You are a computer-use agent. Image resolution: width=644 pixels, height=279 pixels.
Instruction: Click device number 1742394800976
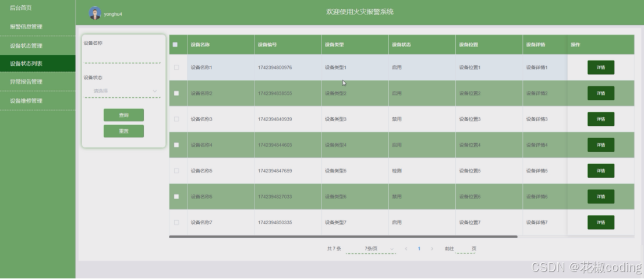click(x=275, y=68)
